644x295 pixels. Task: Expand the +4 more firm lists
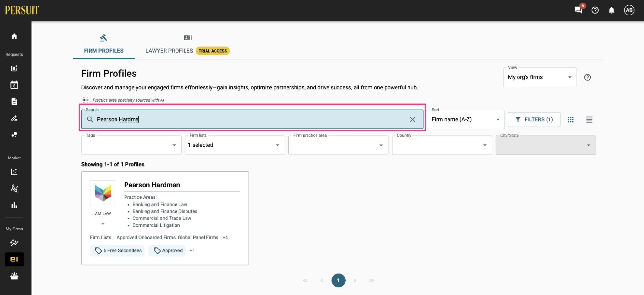click(x=225, y=237)
